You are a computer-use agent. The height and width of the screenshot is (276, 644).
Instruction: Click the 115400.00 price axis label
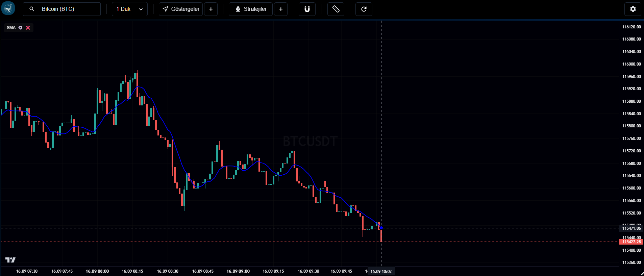pos(631,250)
